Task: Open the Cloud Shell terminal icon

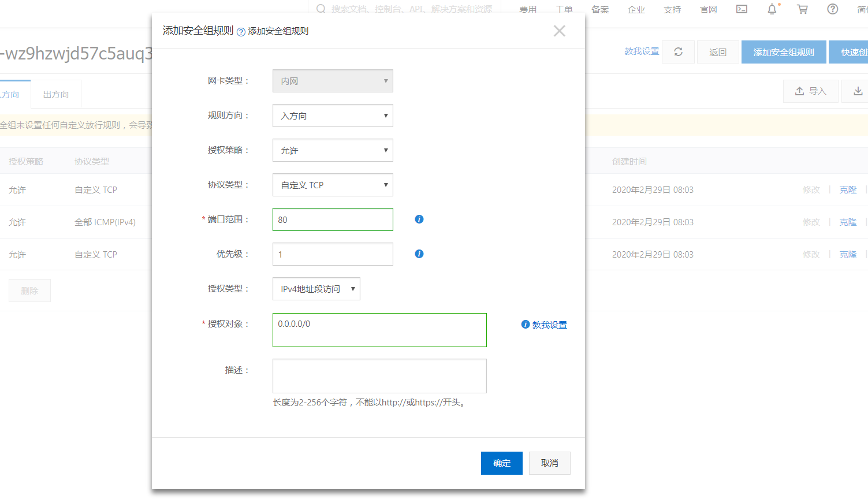Action: [742, 9]
